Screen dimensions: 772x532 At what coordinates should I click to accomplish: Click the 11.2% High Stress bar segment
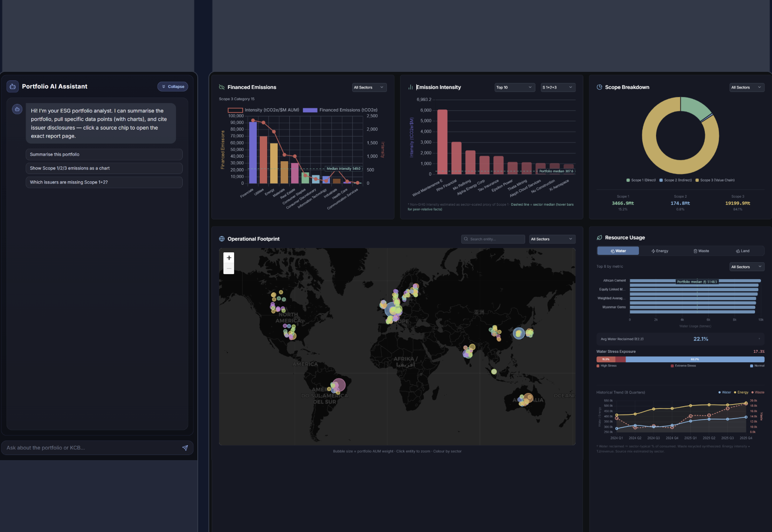606,359
